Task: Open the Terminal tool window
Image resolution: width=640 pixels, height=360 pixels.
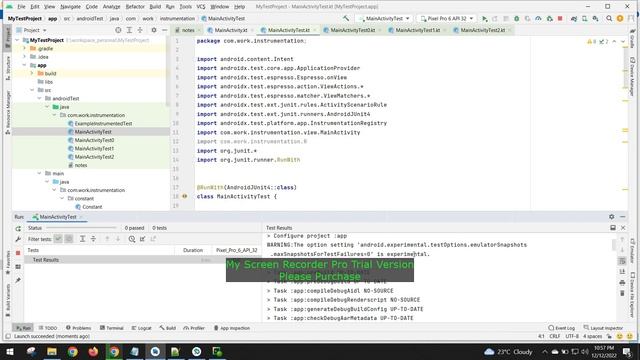Action: tap(111, 328)
